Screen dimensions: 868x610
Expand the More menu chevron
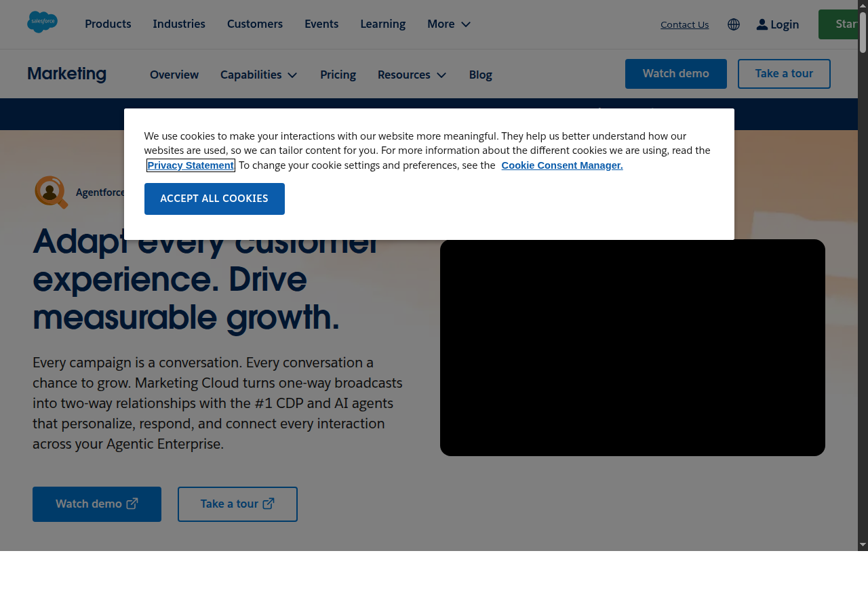[466, 24]
